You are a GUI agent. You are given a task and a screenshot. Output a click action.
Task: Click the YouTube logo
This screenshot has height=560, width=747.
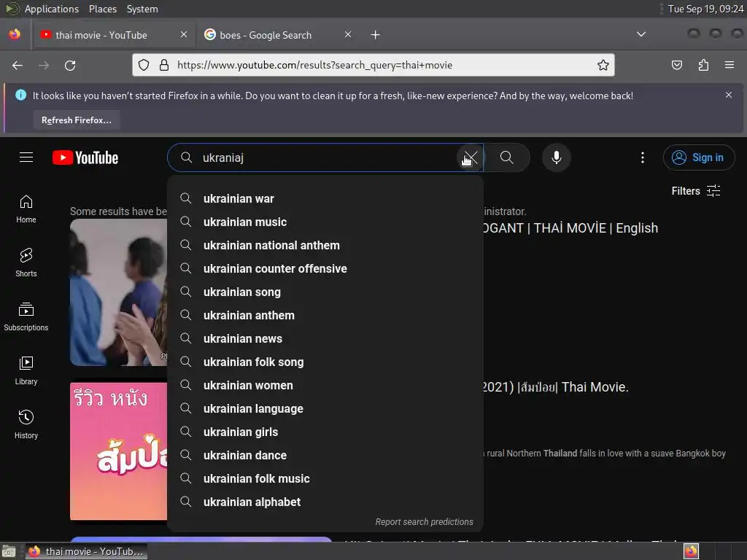pos(85,157)
